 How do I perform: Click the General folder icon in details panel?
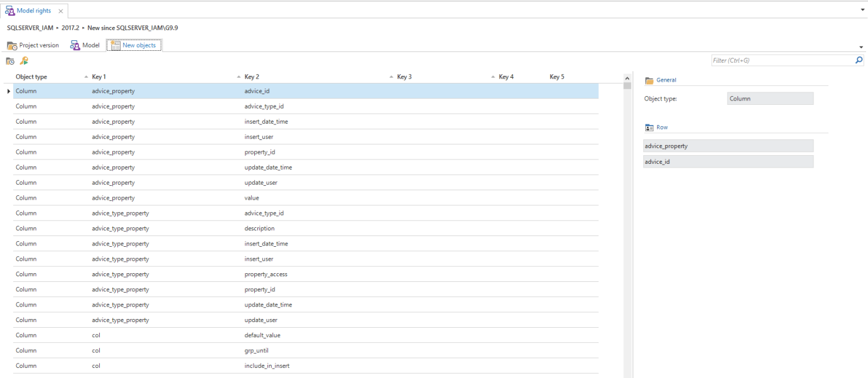coord(650,80)
